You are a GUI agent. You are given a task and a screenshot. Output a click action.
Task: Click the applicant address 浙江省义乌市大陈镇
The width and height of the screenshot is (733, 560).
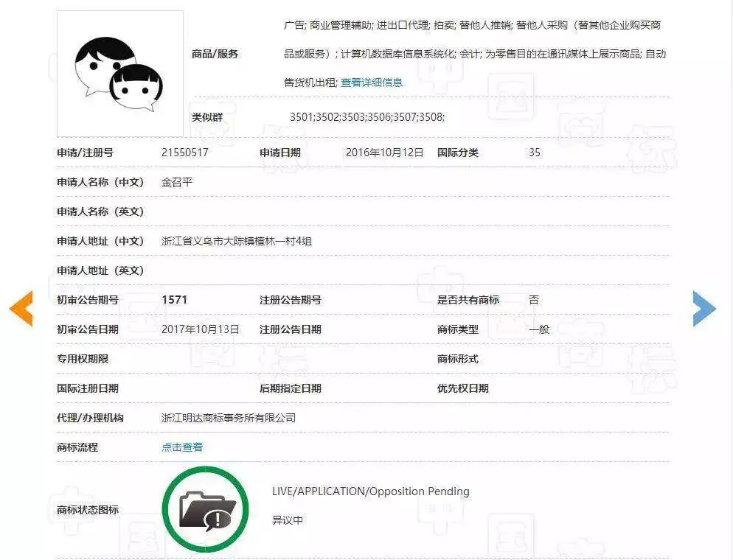pos(237,241)
